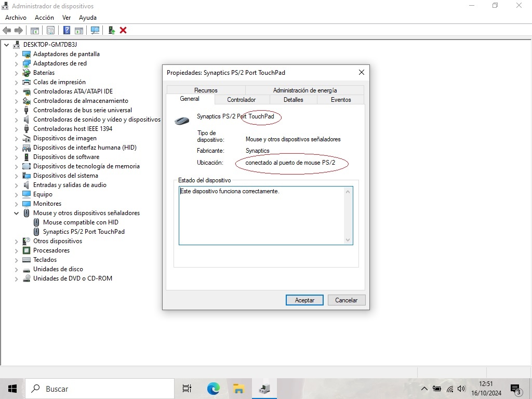
Task: Expand Adaptadores de red
Action: [x=16, y=63]
